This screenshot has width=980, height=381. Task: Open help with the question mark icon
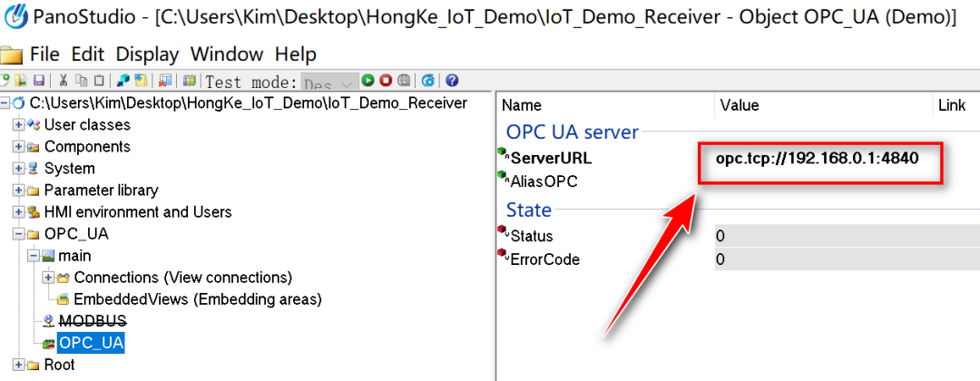click(452, 81)
